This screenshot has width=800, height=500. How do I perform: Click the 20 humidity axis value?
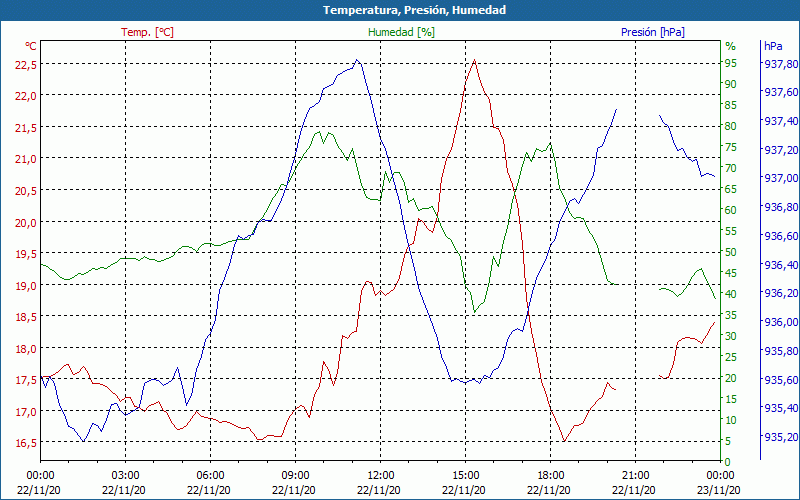click(731, 378)
